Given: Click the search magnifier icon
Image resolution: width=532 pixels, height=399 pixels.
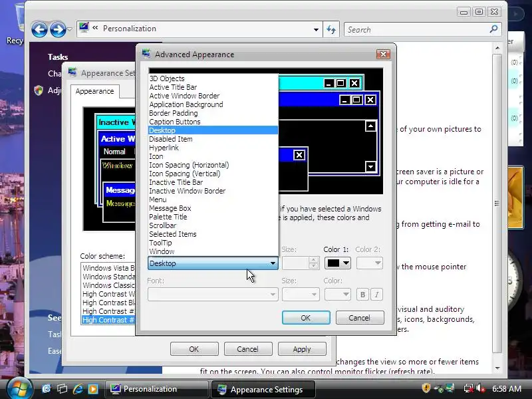Looking at the screenshot, I should click(493, 29).
